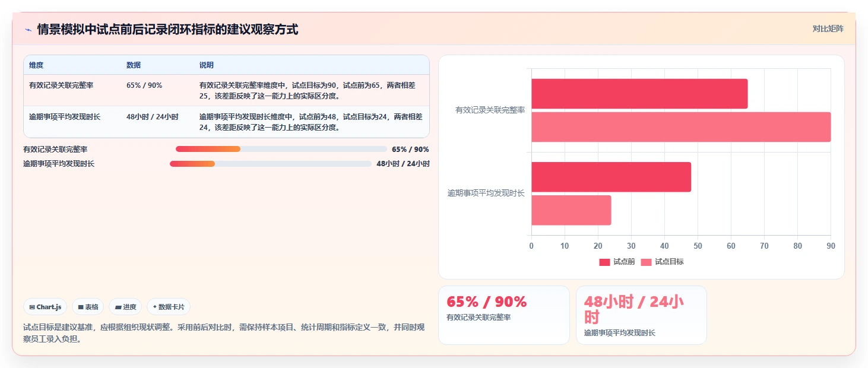868x368 pixels.
Task: Select the 表格 tag chip
Action: (88, 307)
